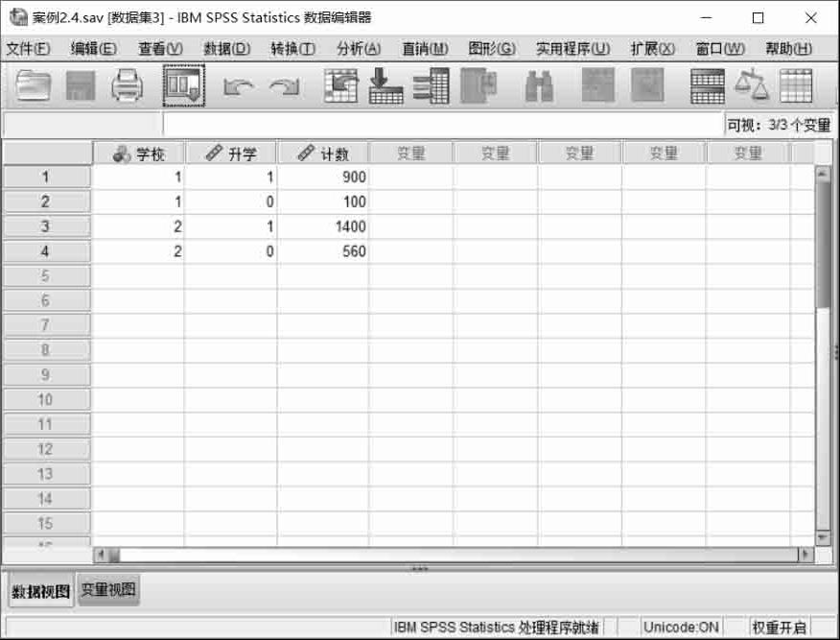
Task: Open the recall recent dialogs icon
Action: coord(184,85)
